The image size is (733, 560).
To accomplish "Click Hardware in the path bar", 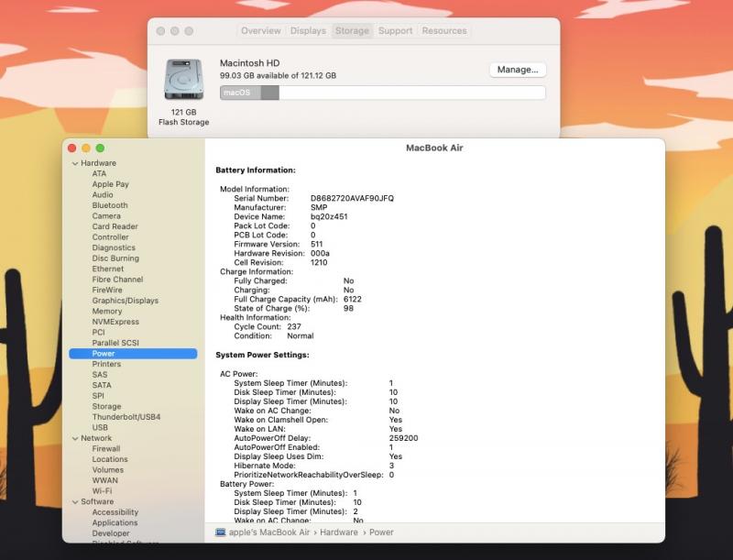I will pyautogui.click(x=339, y=533).
